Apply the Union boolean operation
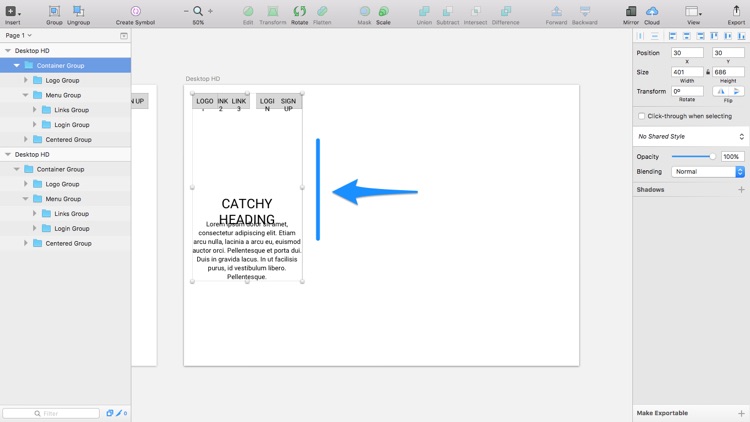Viewport: 750px width, 422px height. [x=424, y=11]
